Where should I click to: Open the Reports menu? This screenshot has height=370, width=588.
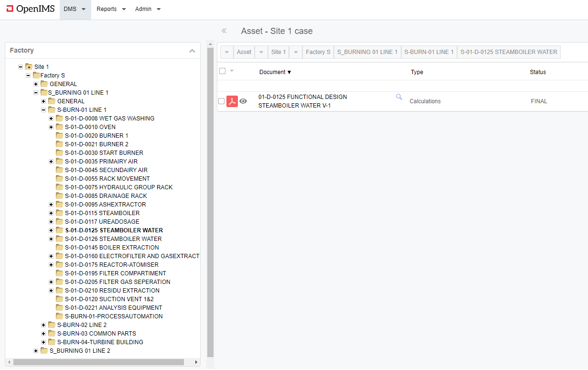click(111, 9)
